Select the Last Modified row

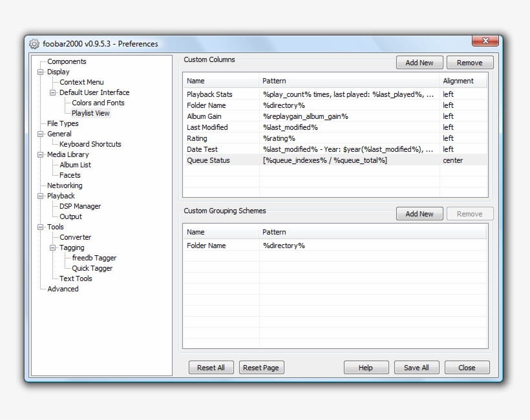(335, 127)
